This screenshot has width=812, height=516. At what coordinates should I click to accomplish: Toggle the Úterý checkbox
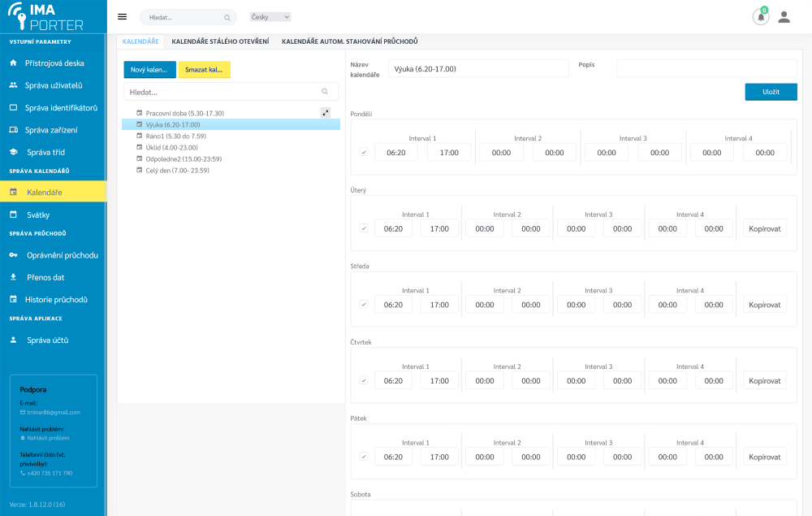pyautogui.click(x=364, y=228)
